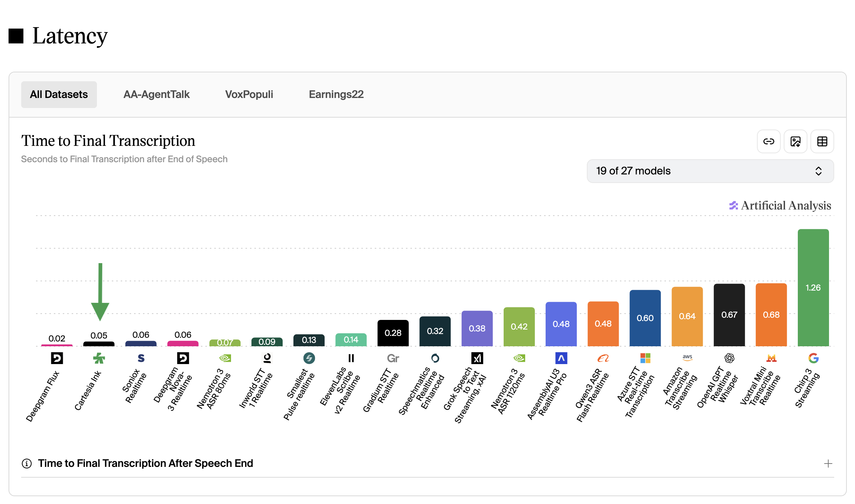
Task: Select the VoxPopuli tab
Action: click(x=249, y=95)
